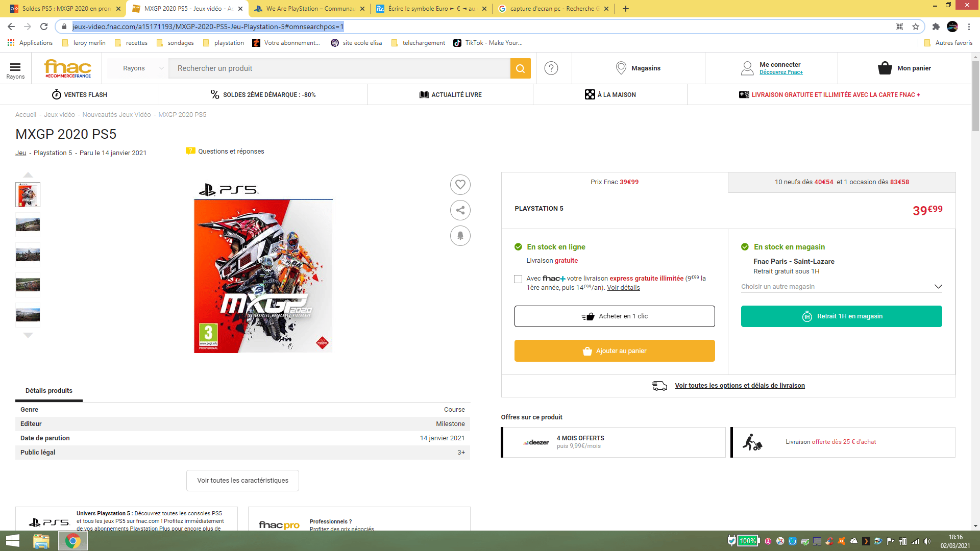This screenshot has width=980, height=551.
Task: Open leroy merlin bookmark folder
Action: coord(84,43)
